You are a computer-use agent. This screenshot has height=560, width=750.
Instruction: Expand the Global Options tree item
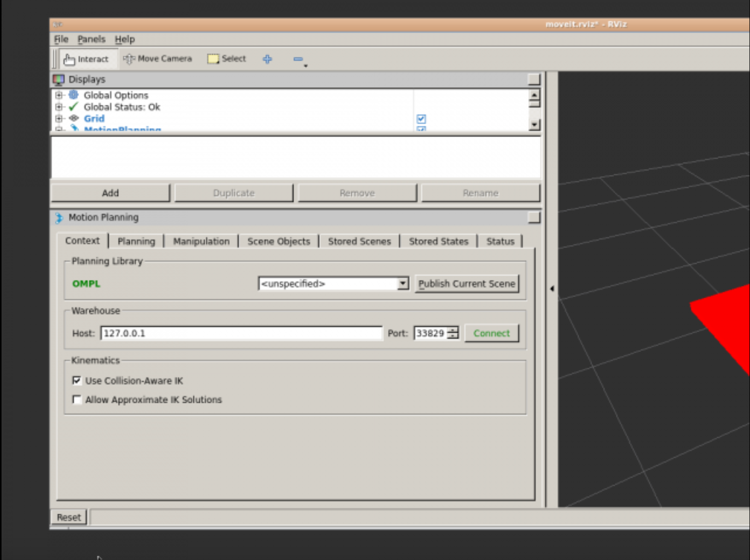coord(59,95)
